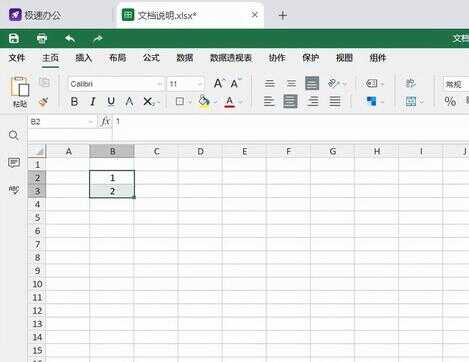This screenshot has height=362, width=469.
Task: Click the Name Box showing B2
Action: pos(58,122)
